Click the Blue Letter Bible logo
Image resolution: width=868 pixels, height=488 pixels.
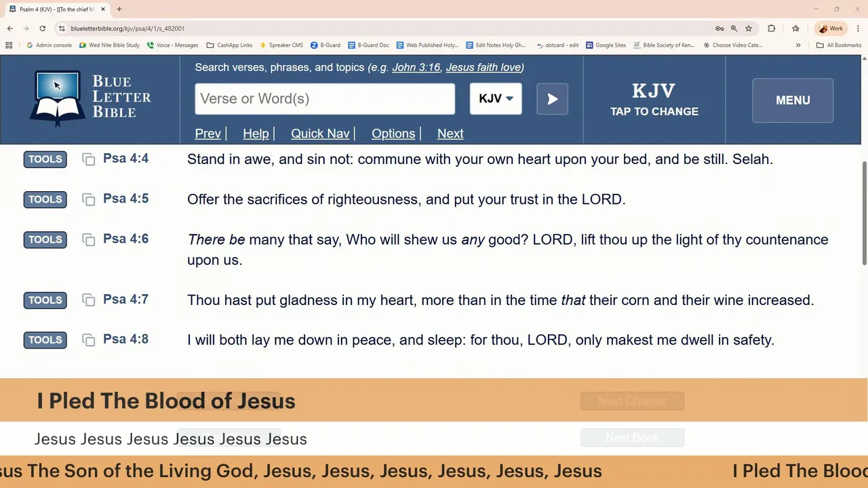(90, 99)
